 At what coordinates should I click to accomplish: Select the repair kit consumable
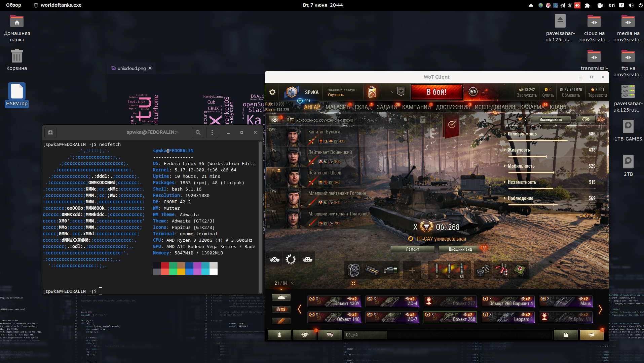483,270
